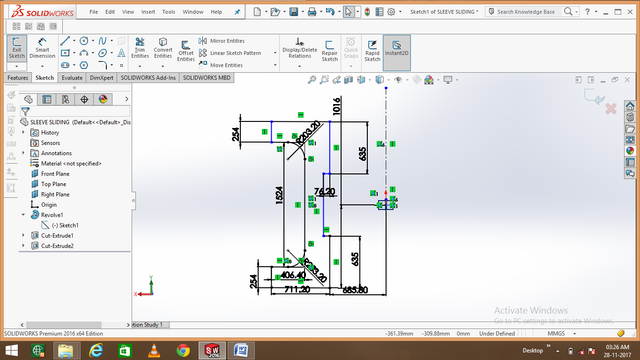Select the Corner Rectangle tool
The height and width of the screenshot is (360, 640).
pos(65,53)
